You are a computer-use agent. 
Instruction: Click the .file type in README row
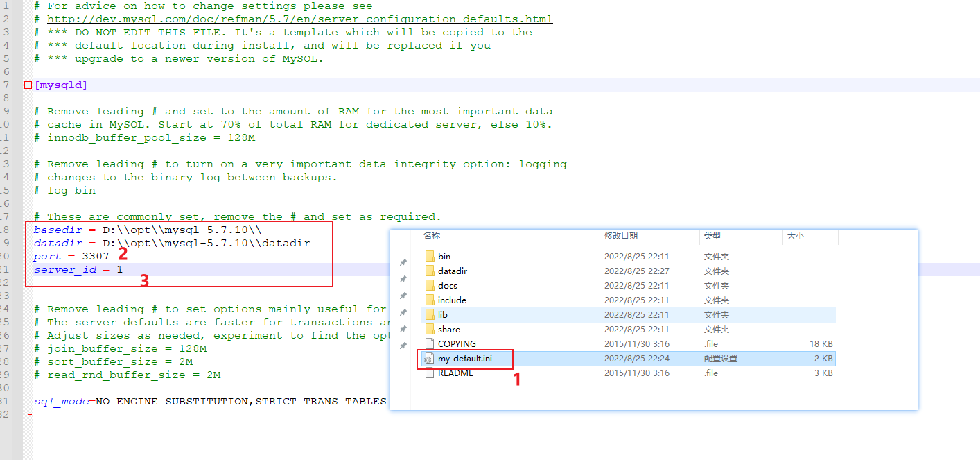tap(711, 373)
